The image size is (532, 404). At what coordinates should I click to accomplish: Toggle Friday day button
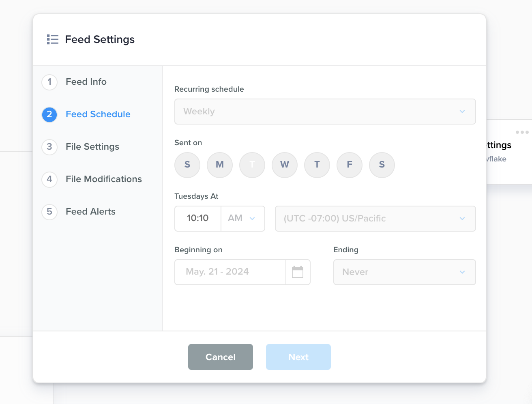(350, 165)
